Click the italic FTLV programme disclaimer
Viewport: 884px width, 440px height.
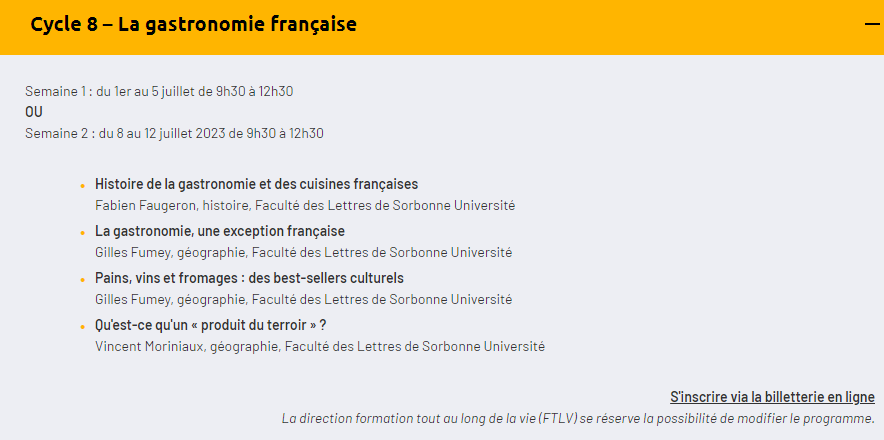(578, 419)
